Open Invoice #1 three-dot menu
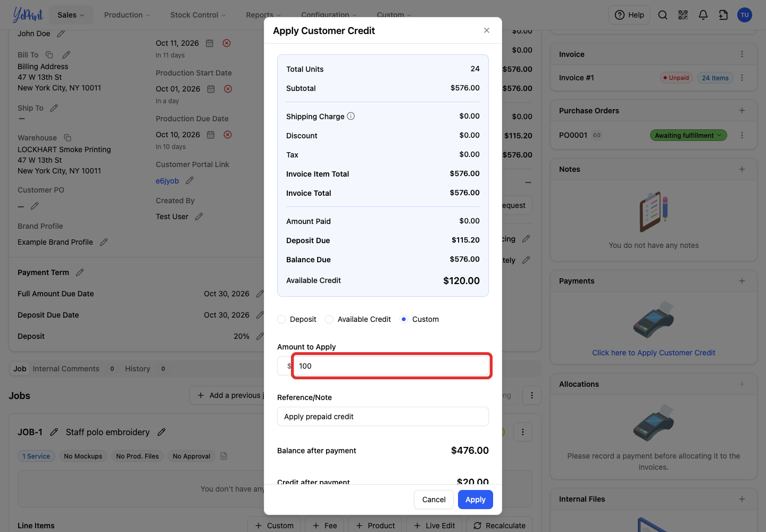This screenshot has height=532, width=766. [x=742, y=78]
